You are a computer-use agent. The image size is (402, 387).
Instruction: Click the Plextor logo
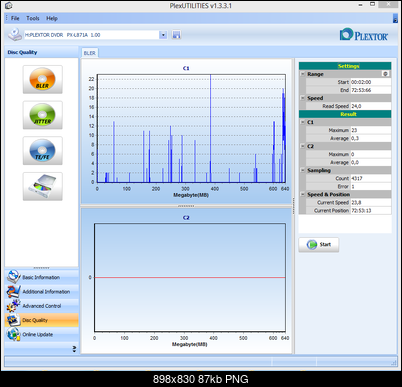pyautogui.click(x=364, y=35)
